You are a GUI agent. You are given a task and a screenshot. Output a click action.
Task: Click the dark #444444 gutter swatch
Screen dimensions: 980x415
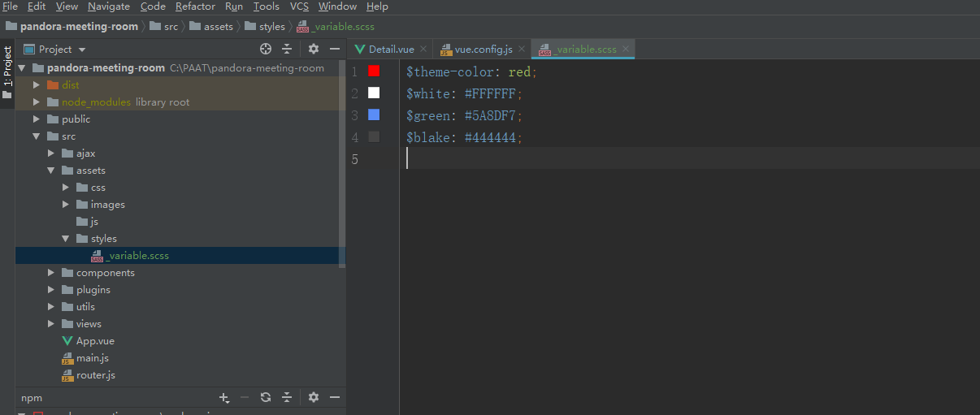pos(374,136)
